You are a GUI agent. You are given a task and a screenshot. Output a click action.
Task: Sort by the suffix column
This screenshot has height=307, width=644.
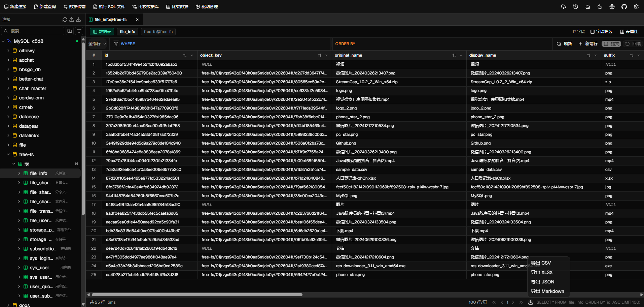(x=632, y=55)
